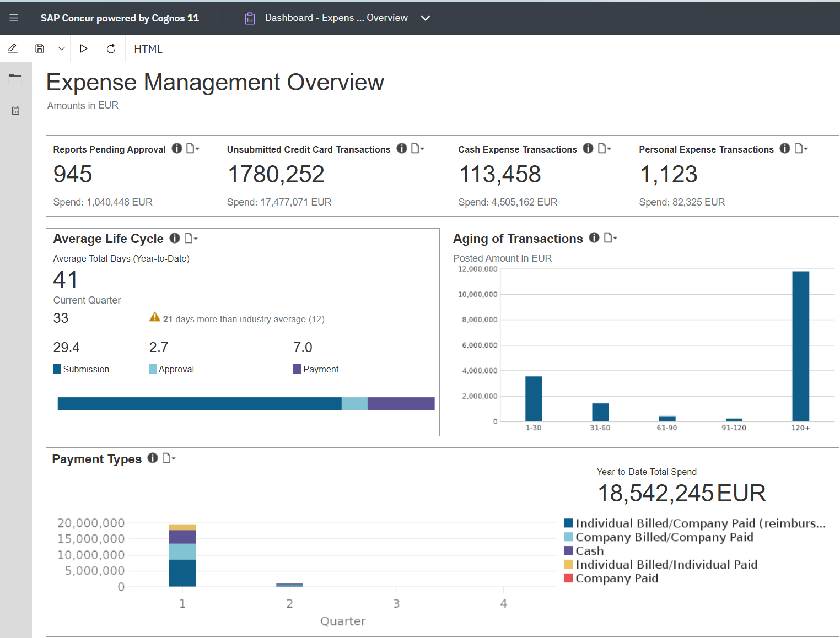Click Dashboard - Expens ... Overview title
Viewport: 840px width, 638px height.
point(336,18)
